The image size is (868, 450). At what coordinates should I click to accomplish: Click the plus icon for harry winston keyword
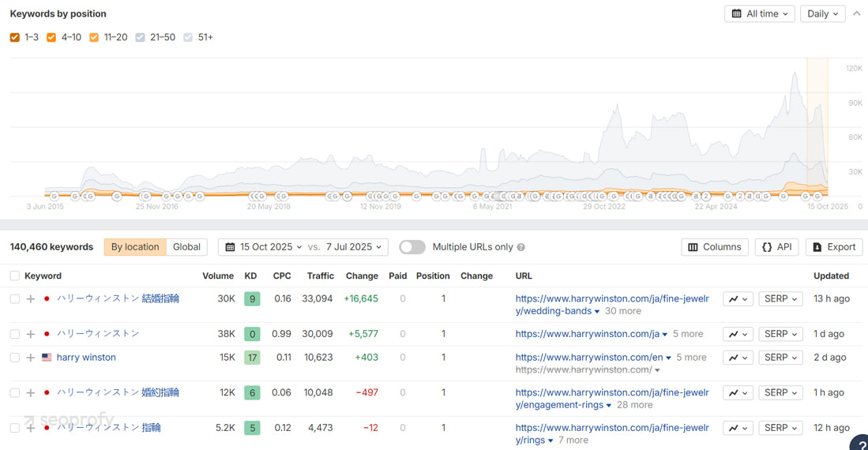(31, 358)
